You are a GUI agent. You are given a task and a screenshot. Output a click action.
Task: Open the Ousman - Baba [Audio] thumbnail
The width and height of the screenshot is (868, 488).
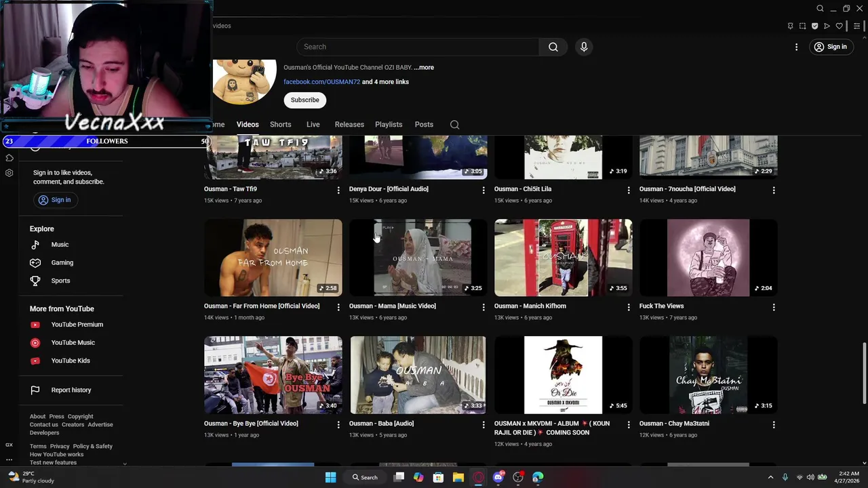click(x=418, y=375)
